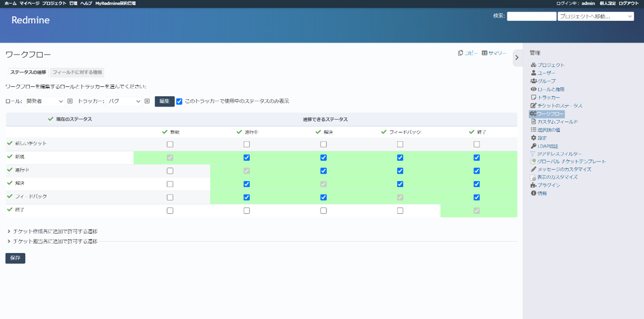The image size is (644, 319).
Task: Select the LDAP認証 key icon
Action: tap(533, 146)
